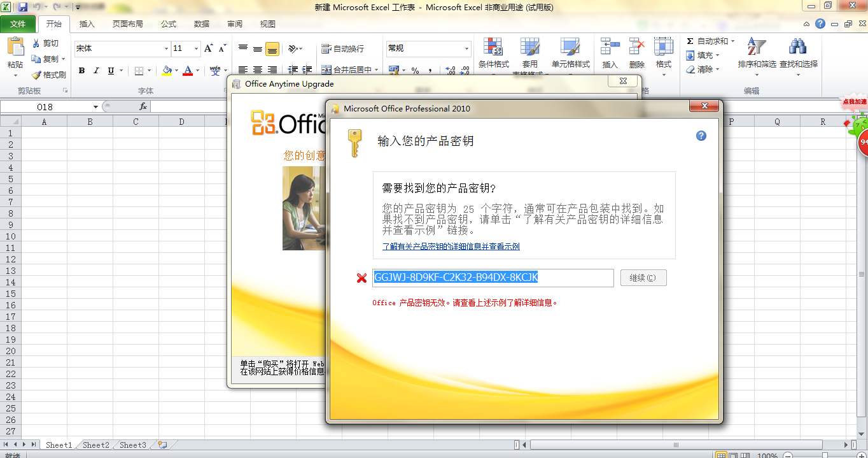Image resolution: width=868 pixels, height=458 pixels.
Task: Select the Sheet2 worksheet tab
Action: [x=96, y=445]
